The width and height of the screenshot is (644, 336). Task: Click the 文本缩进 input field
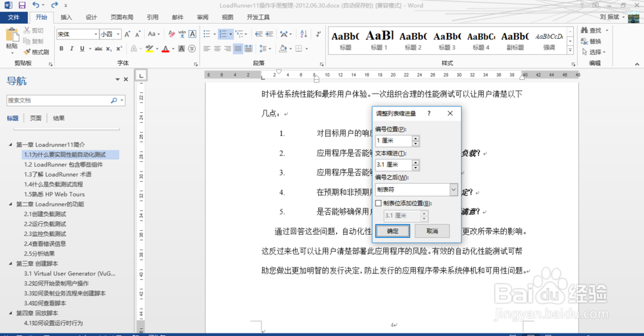393,164
